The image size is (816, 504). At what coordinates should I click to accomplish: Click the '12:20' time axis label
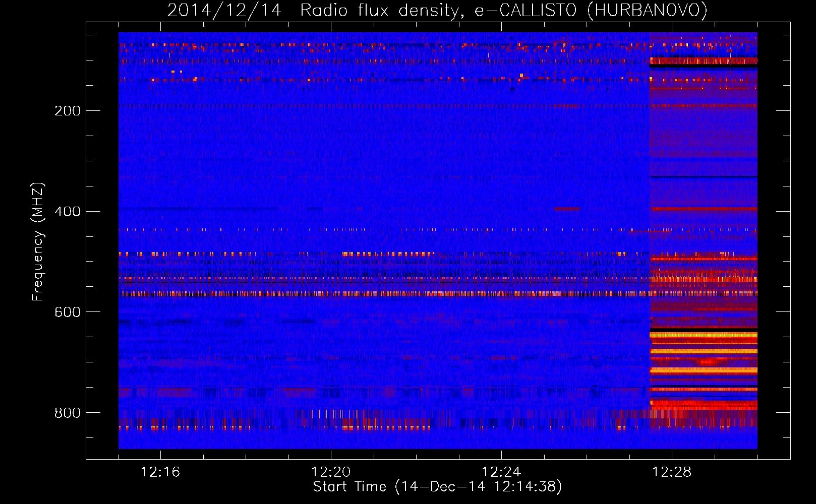click(x=331, y=472)
